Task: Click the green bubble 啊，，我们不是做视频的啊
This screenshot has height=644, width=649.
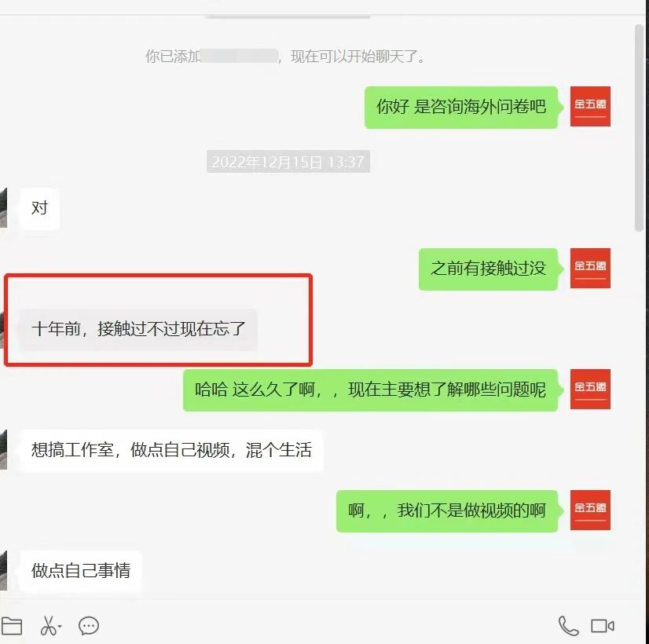Action: click(x=447, y=510)
